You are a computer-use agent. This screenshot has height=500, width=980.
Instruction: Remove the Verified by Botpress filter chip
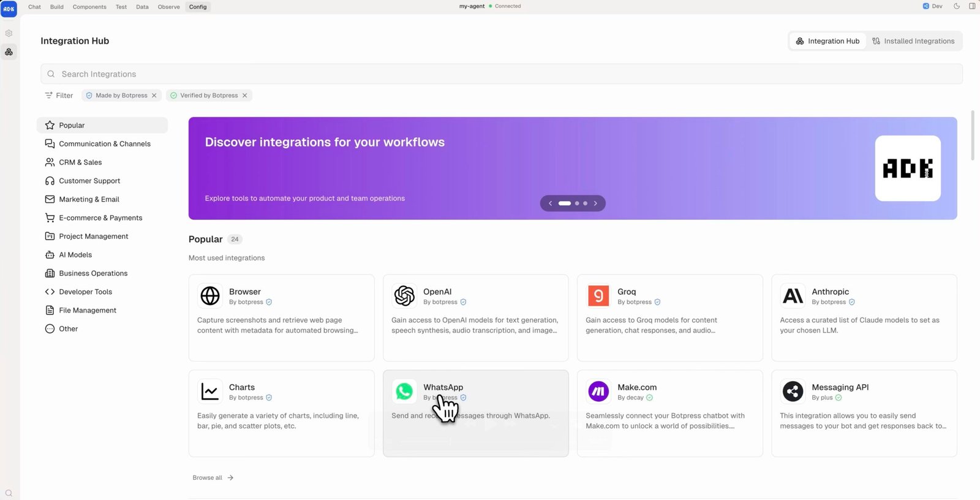click(244, 96)
